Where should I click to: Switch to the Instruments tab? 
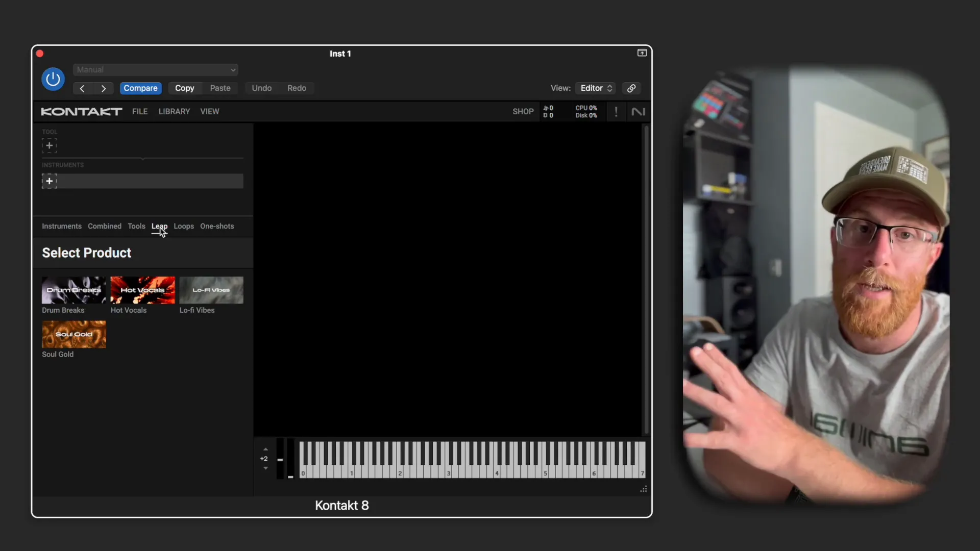click(x=62, y=227)
